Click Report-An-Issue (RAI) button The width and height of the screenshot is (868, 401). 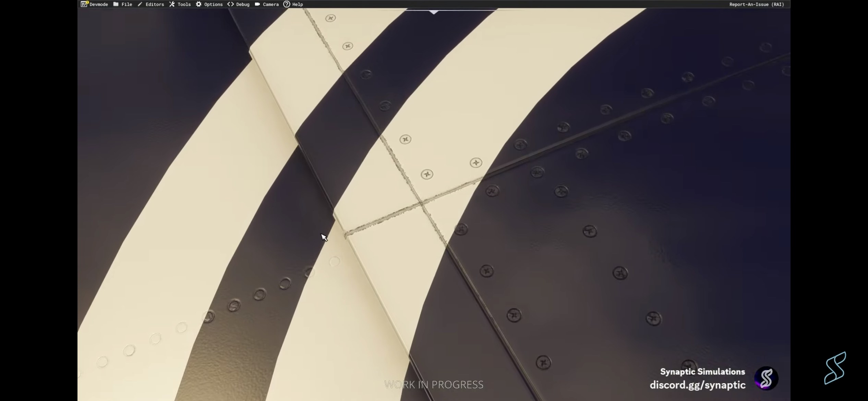[757, 4]
